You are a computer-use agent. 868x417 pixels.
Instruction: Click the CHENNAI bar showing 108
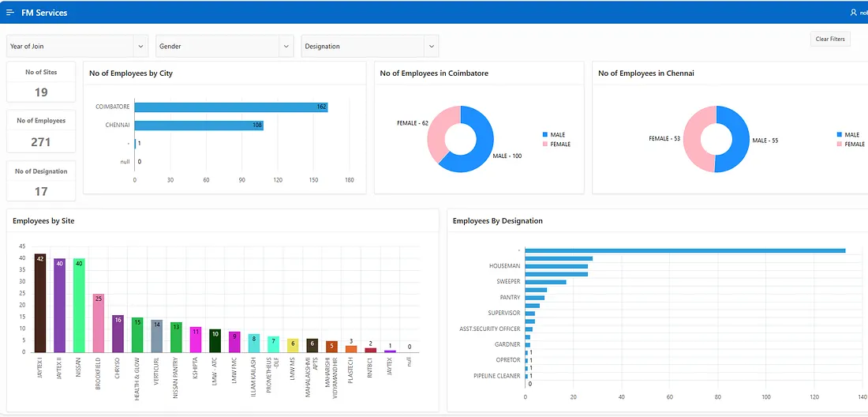point(198,125)
